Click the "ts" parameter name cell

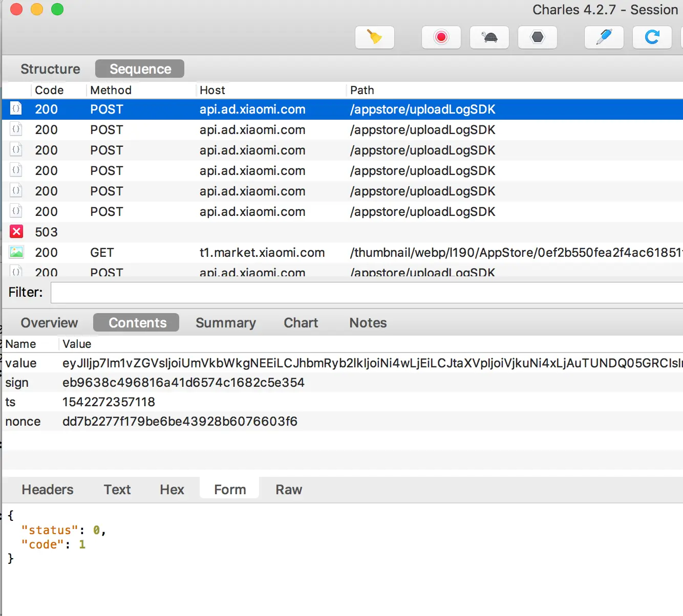[10, 402]
